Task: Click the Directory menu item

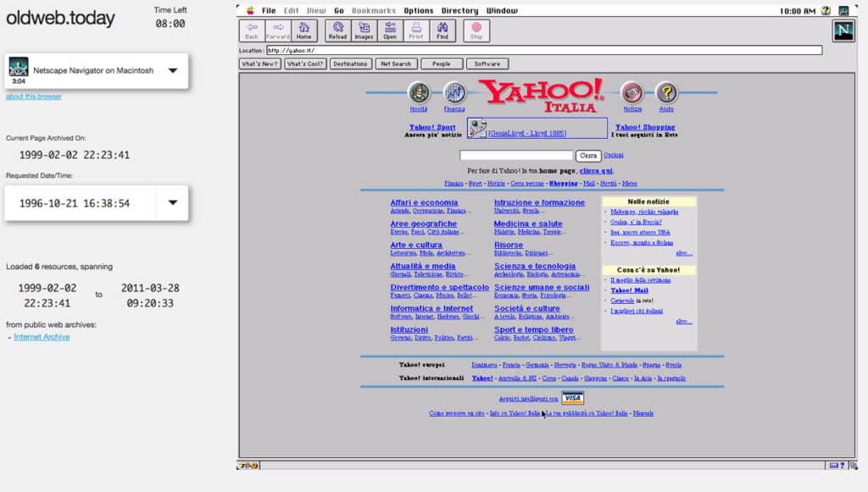Action: tap(459, 11)
